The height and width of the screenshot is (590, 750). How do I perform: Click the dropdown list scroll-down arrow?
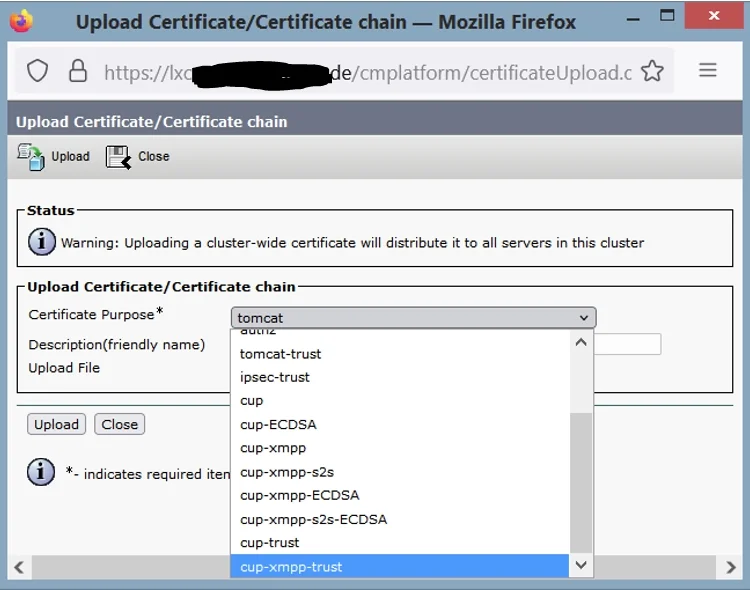(x=581, y=565)
